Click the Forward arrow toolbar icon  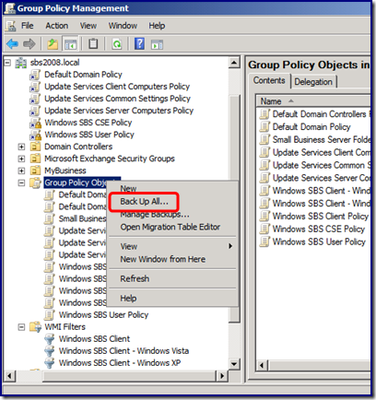(x=29, y=44)
